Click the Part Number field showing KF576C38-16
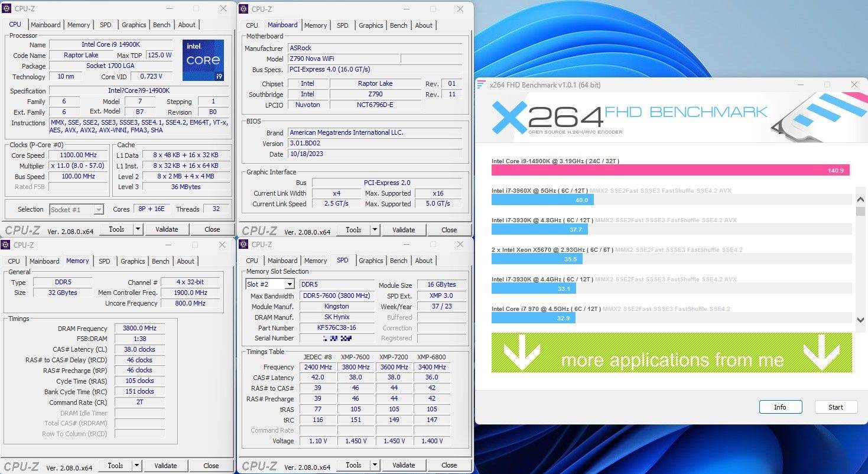 coord(336,327)
